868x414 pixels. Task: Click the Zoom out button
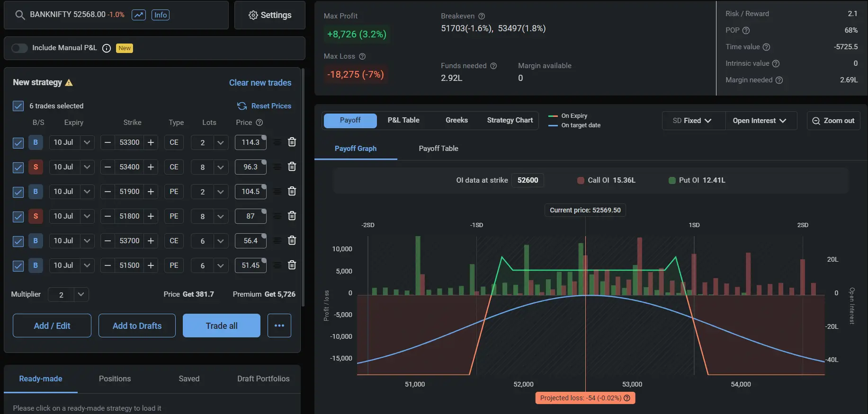[833, 121]
